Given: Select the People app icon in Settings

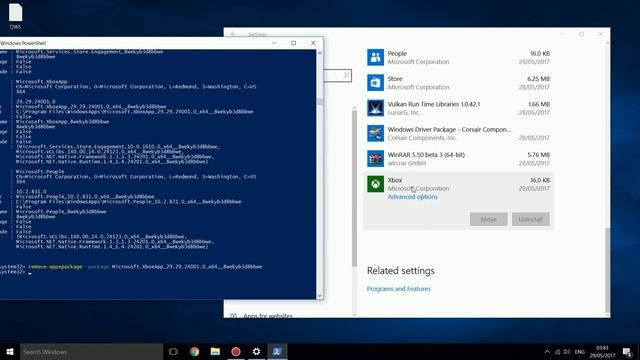Looking at the screenshot, I should point(375,58).
